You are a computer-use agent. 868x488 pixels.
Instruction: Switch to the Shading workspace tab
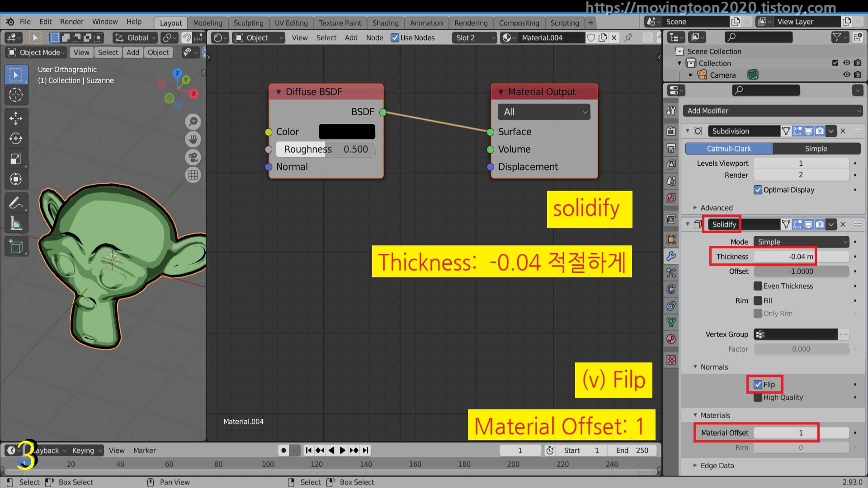[385, 23]
